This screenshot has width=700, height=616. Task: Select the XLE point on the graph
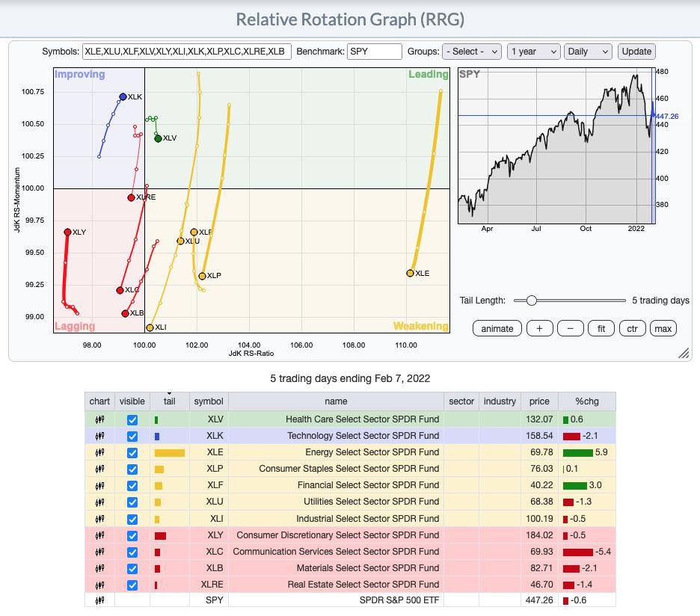click(411, 273)
